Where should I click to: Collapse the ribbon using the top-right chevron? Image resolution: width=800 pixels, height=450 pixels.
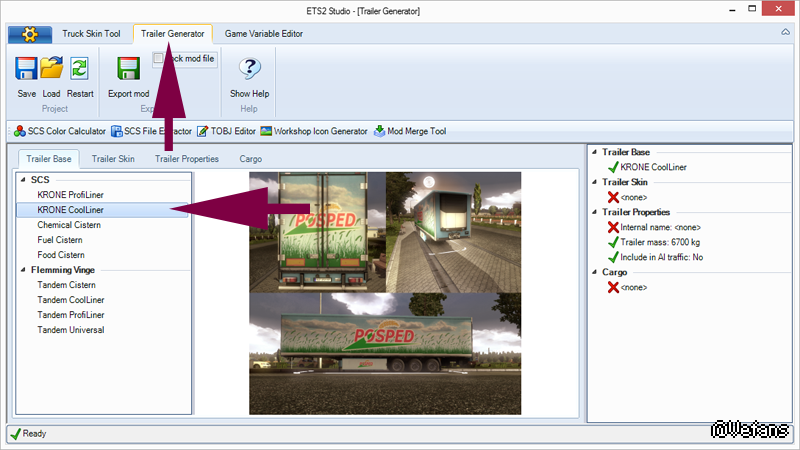(x=785, y=34)
